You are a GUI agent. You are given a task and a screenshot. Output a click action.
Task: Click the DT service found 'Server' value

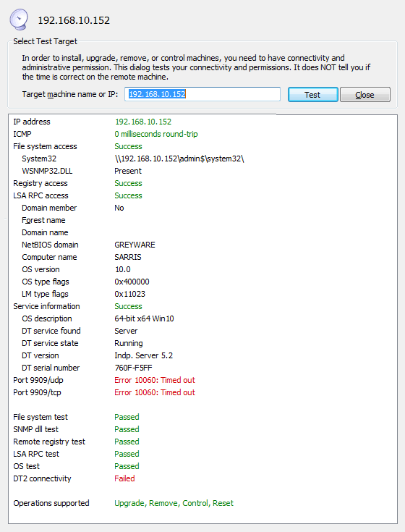coord(126,331)
